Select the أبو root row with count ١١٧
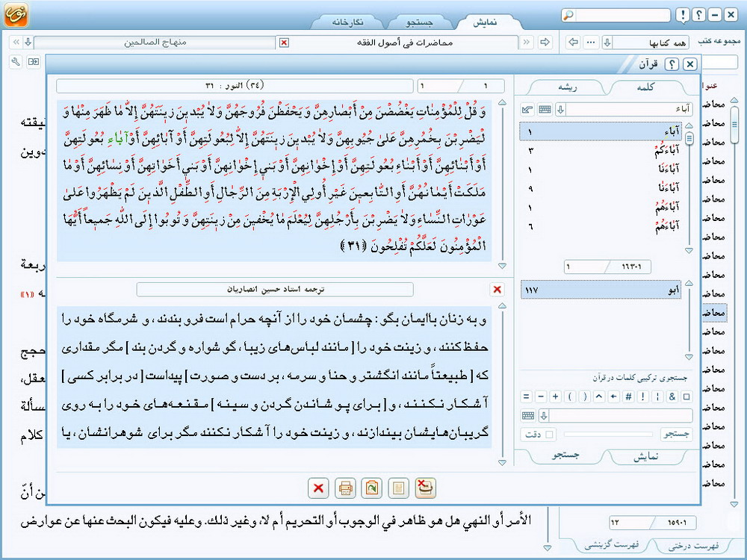 click(x=601, y=290)
